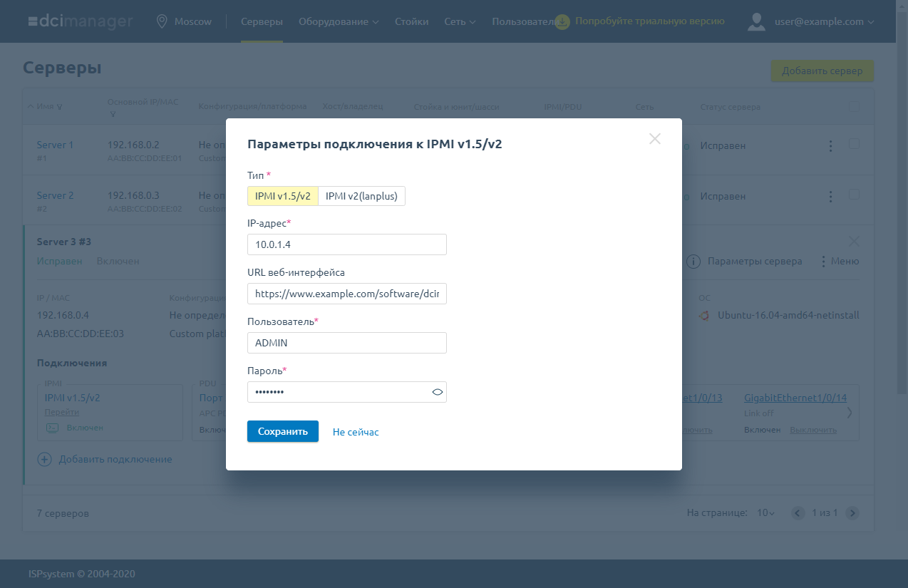The height and width of the screenshot is (588, 908).
Task: Click the add connection plus icon
Action: [x=44, y=459]
